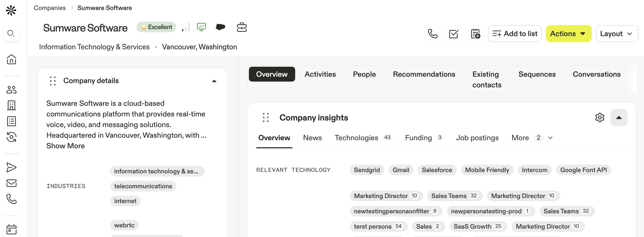Viewport: 644px width, 237px height.
Task: Open the Actions dropdown
Action: [568, 34]
